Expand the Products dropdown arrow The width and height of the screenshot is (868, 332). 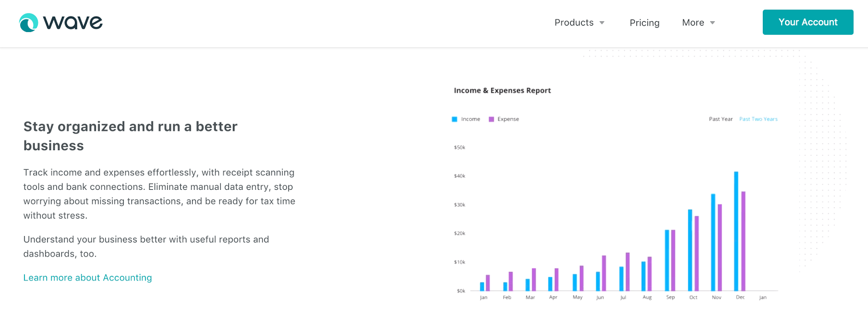tap(602, 23)
